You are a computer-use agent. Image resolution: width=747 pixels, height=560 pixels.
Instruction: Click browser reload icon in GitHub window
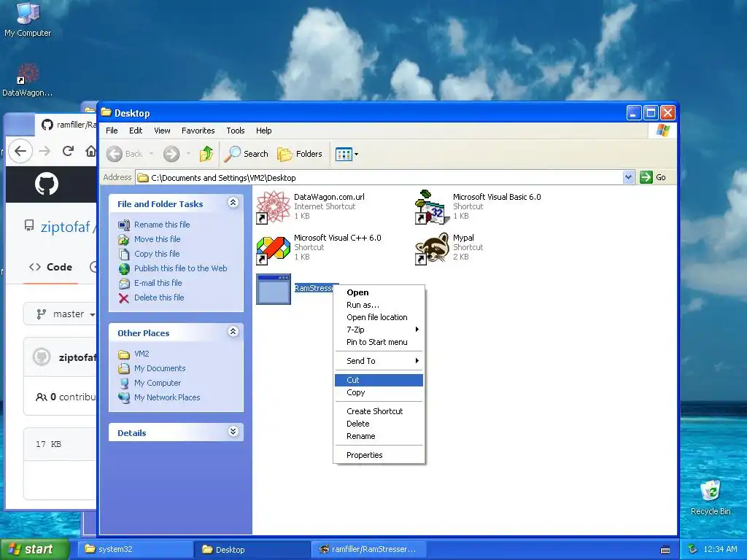68,152
